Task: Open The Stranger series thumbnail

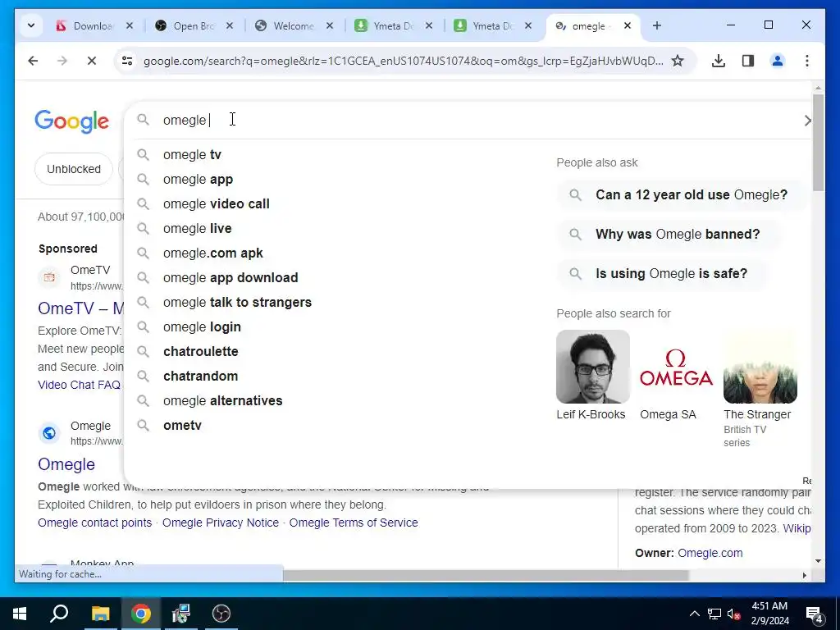Action: [x=760, y=367]
